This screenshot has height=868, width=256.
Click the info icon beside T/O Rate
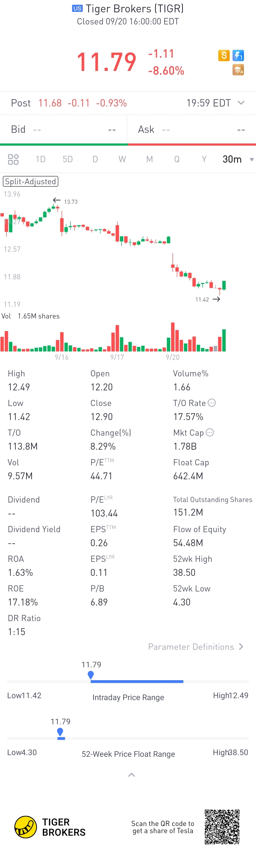pyautogui.click(x=211, y=403)
